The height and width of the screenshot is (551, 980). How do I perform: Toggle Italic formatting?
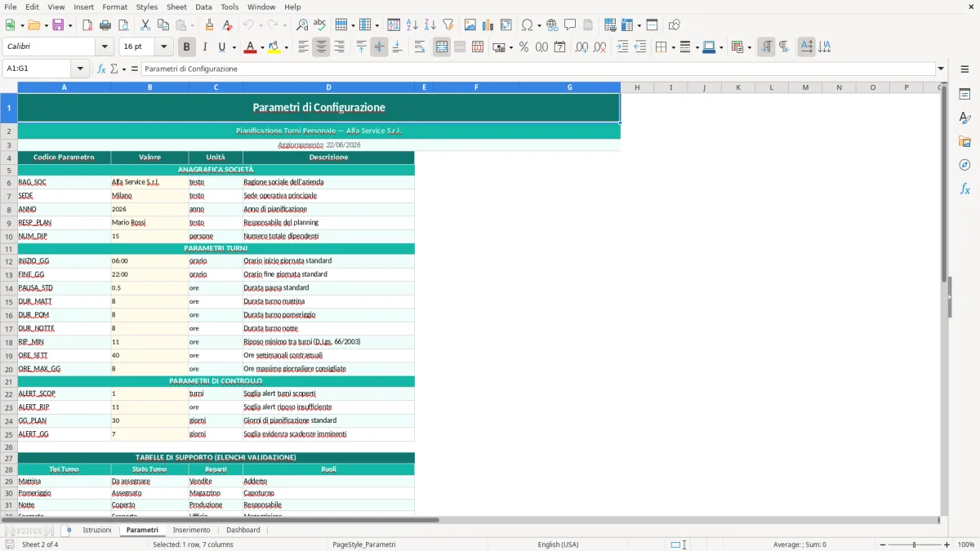[205, 47]
